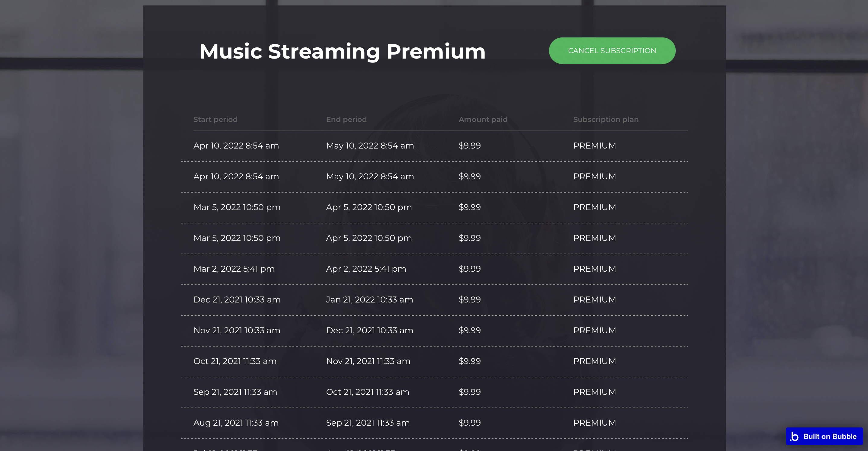Click the Nov 21, 2021 10:33 am start period

coord(237,330)
